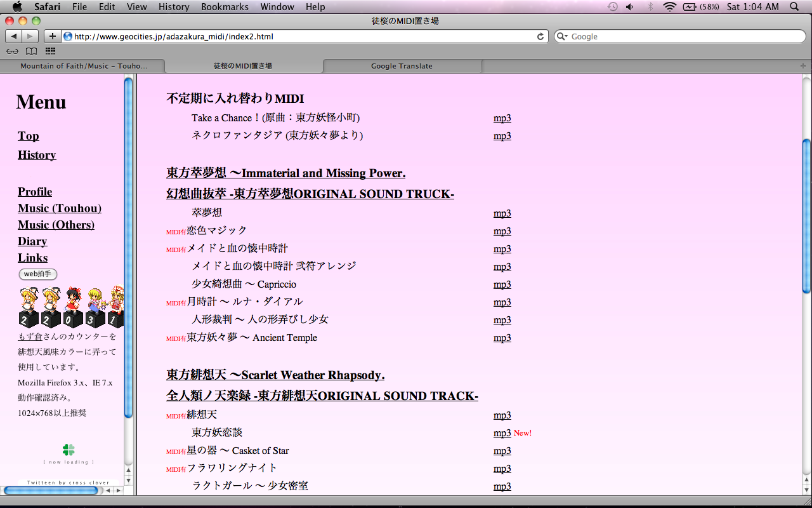
Task: Switch to the Mountain of Faith/Music tab
Action: [x=83, y=66]
